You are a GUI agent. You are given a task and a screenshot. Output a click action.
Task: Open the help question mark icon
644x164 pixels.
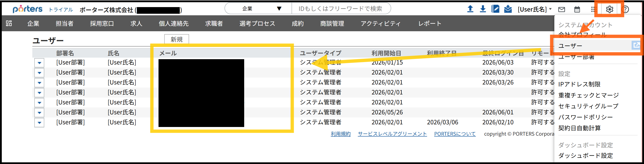tap(625, 10)
